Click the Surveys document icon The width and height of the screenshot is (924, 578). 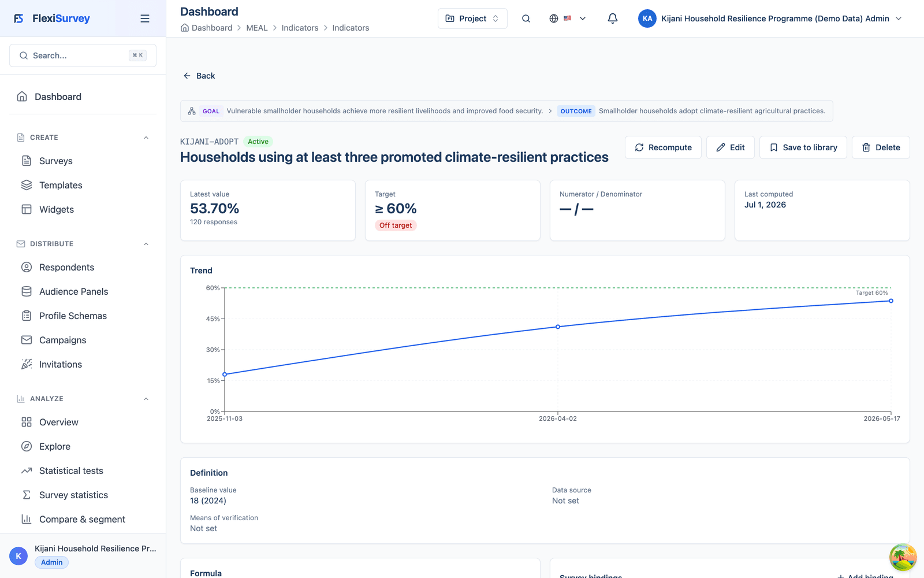coord(27,161)
